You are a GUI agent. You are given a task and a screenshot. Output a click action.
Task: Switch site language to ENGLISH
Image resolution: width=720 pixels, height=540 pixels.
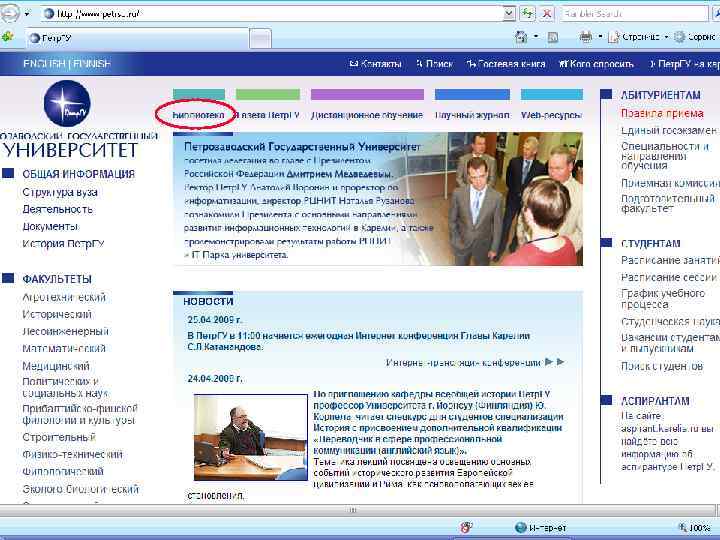click(44, 63)
